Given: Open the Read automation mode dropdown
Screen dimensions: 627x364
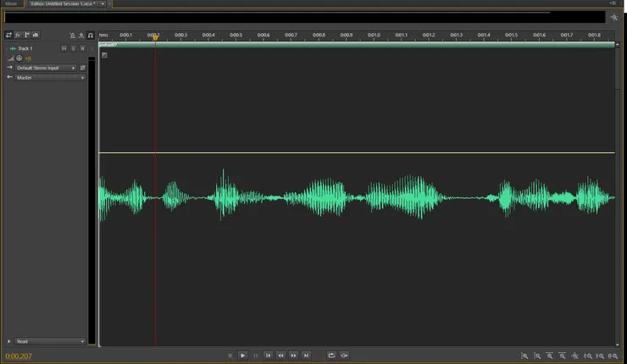Looking at the screenshot, I should [x=51, y=341].
